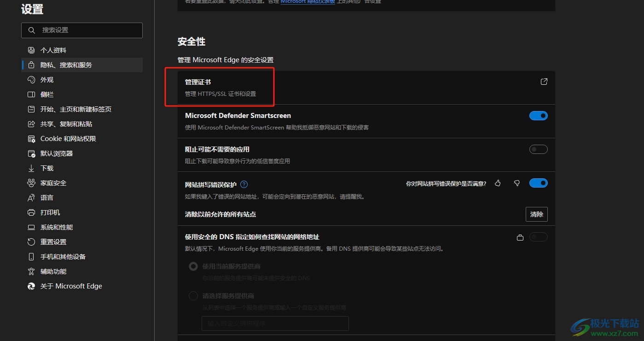Click the 你对网站拼写错误保护是否满意? text
This screenshot has width=644, height=341.
[446, 183]
